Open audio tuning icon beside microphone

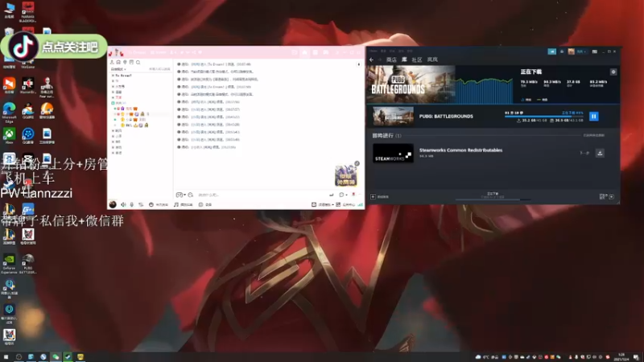point(140,204)
